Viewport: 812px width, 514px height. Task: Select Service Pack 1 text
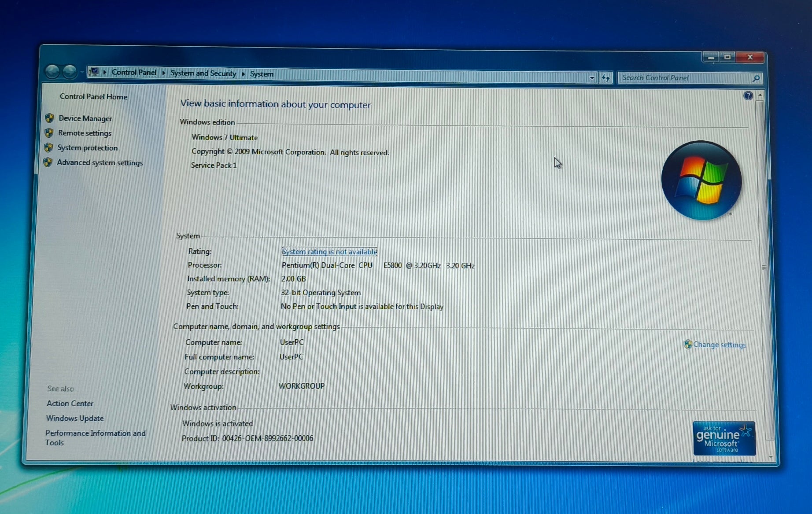coord(214,165)
